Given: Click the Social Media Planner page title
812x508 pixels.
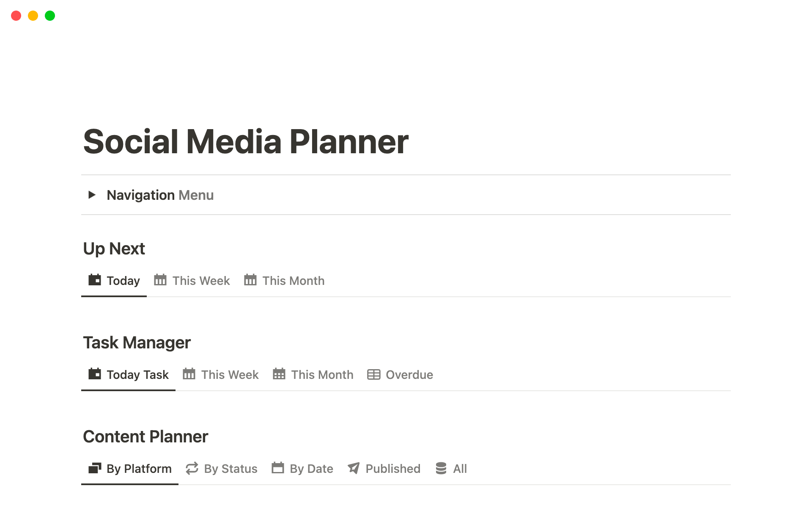Looking at the screenshot, I should [x=246, y=142].
